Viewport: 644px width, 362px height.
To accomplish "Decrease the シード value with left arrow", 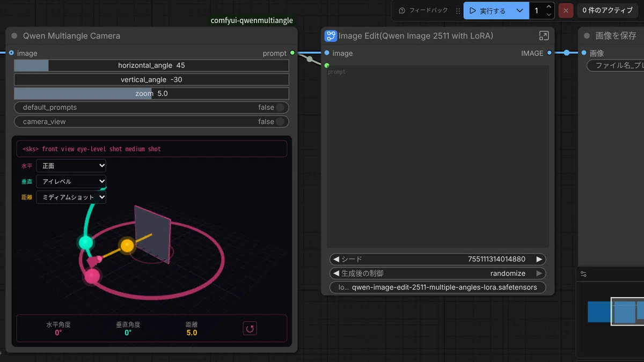I will pyautogui.click(x=336, y=259).
